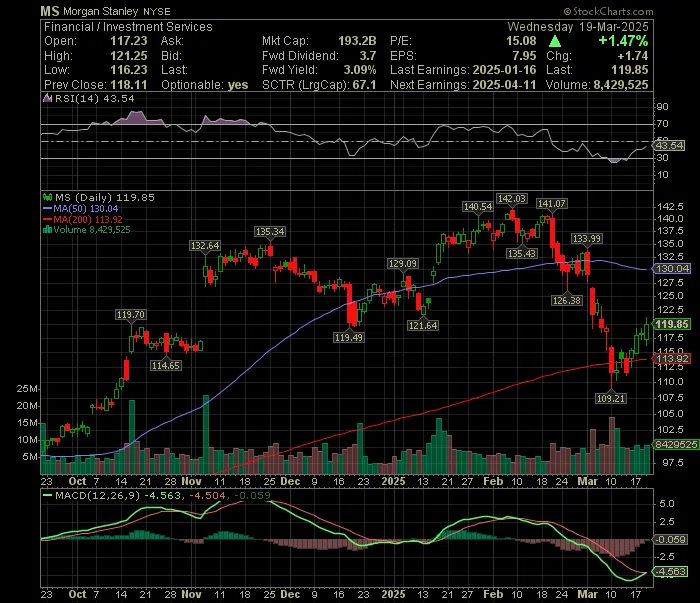Click the 130.04 MA(50) right-axis tag

[673, 268]
